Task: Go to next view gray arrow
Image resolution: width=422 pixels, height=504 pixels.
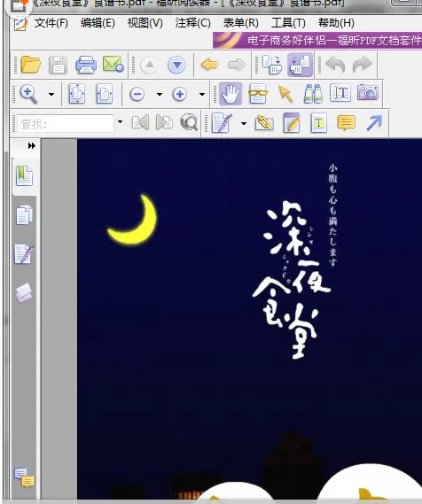Action: 237,65
